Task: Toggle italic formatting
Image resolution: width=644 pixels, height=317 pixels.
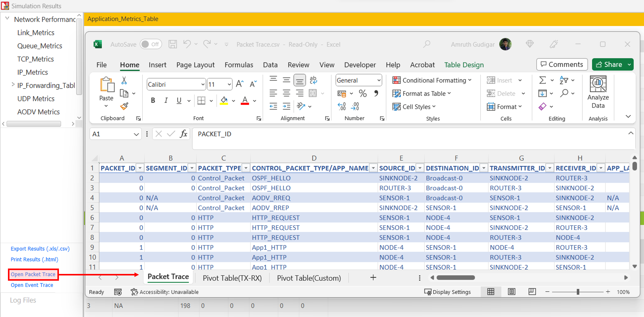Action: [x=166, y=100]
